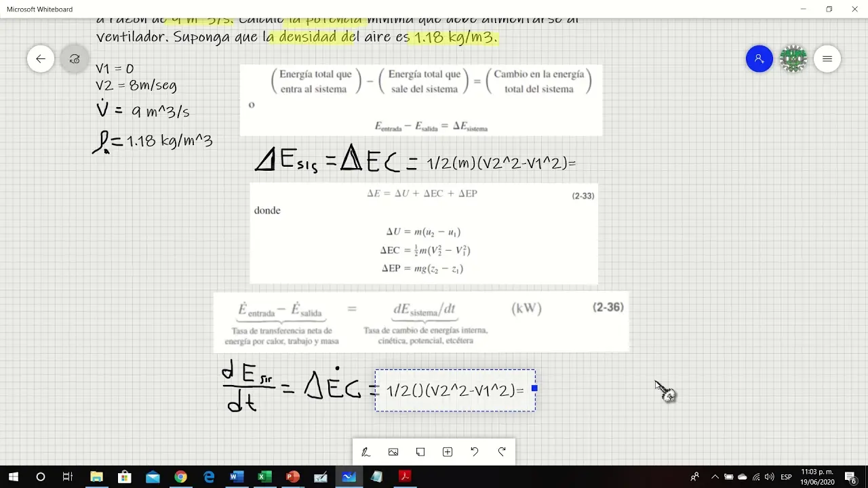Check the battery status icon
The width and height of the screenshot is (868, 488).
729,477
